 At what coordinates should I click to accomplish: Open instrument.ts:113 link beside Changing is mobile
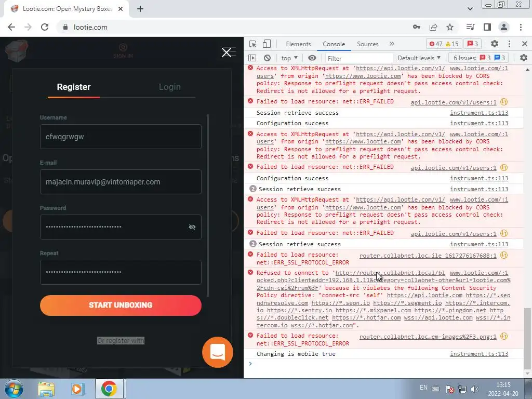click(479, 354)
